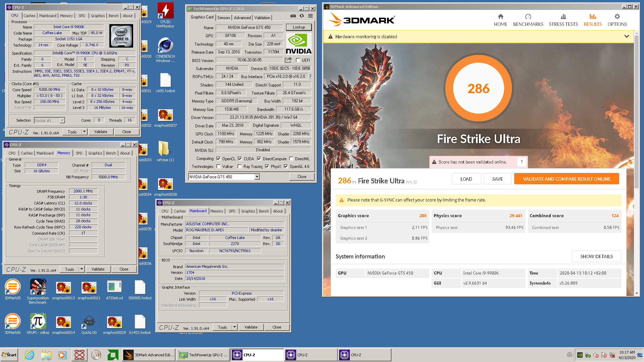Select b1453.hwbot file icon
This screenshot has height=362, width=644.
[x=140, y=325]
